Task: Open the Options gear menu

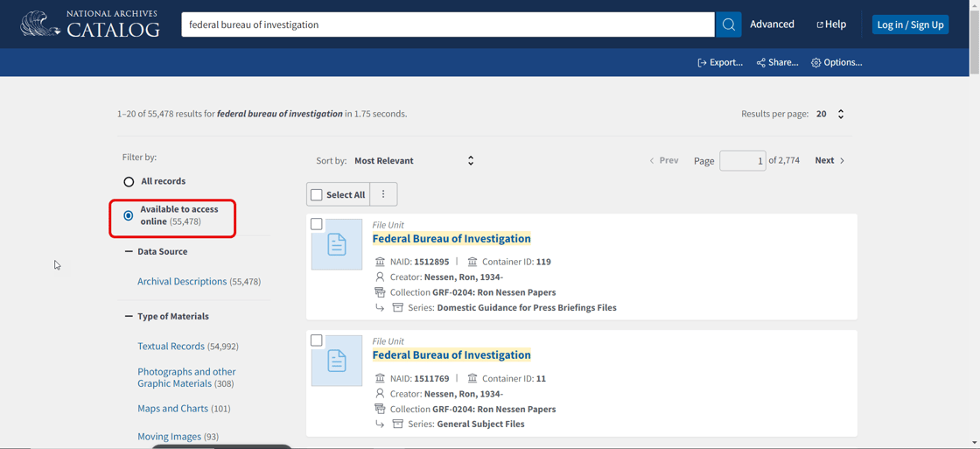Action: [836, 62]
